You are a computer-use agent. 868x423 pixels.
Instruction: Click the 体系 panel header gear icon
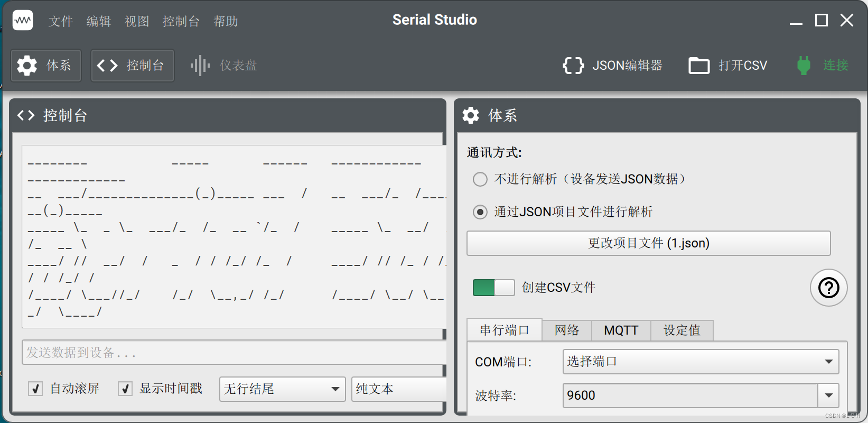click(471, 115)
